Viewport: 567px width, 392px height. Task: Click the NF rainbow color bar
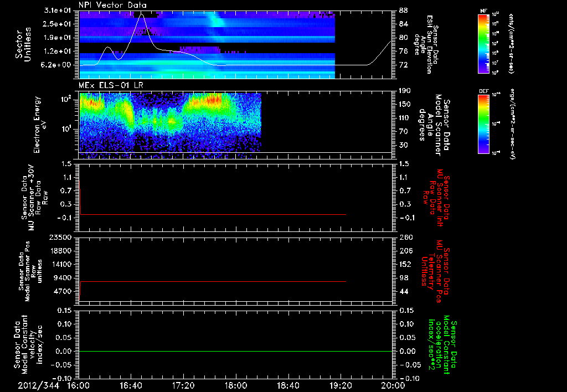click(x=484, y=44)
